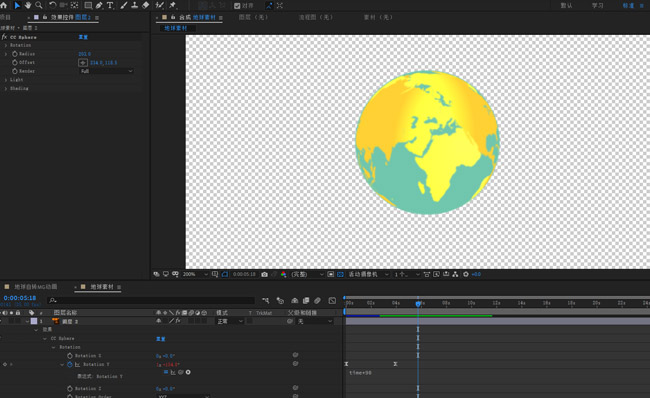Select the Rectangle shape tool
The width and height of the screenshot is (650, 398).
click(88, 5)
